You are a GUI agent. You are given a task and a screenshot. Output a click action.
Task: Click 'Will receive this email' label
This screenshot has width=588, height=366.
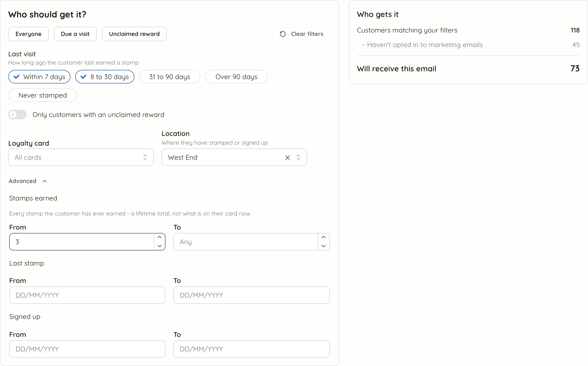pos(397,69)
